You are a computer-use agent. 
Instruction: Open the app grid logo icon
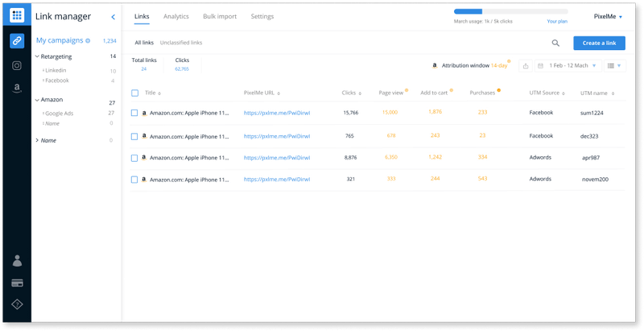[x=17, y=15]
